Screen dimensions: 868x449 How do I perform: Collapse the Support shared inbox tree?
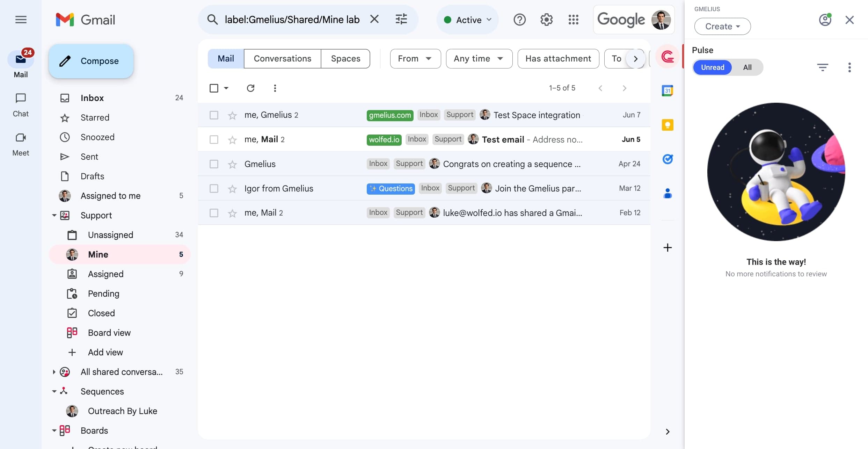[54, 215]
